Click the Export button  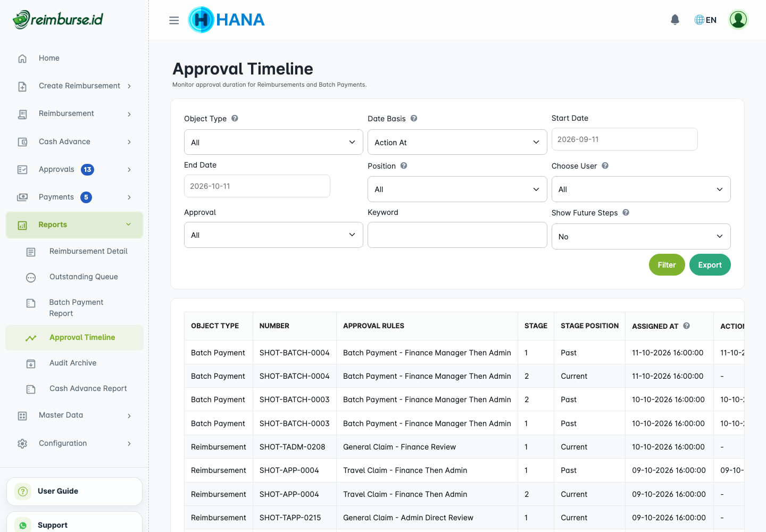point(710,265)
